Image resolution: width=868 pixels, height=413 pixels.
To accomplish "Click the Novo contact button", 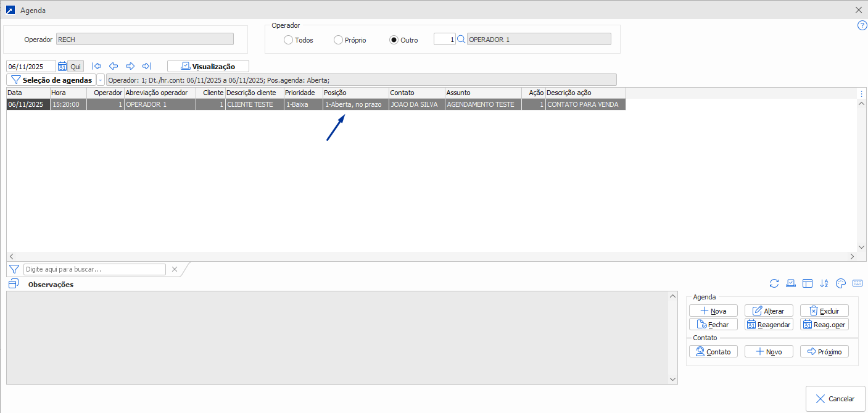I will pos(769,351).
